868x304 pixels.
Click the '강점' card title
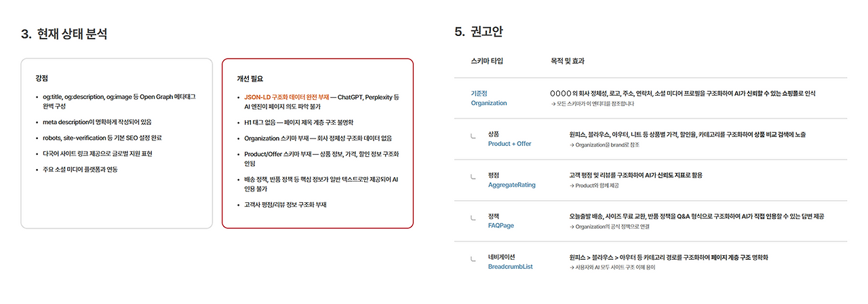(x=42, y=78)
